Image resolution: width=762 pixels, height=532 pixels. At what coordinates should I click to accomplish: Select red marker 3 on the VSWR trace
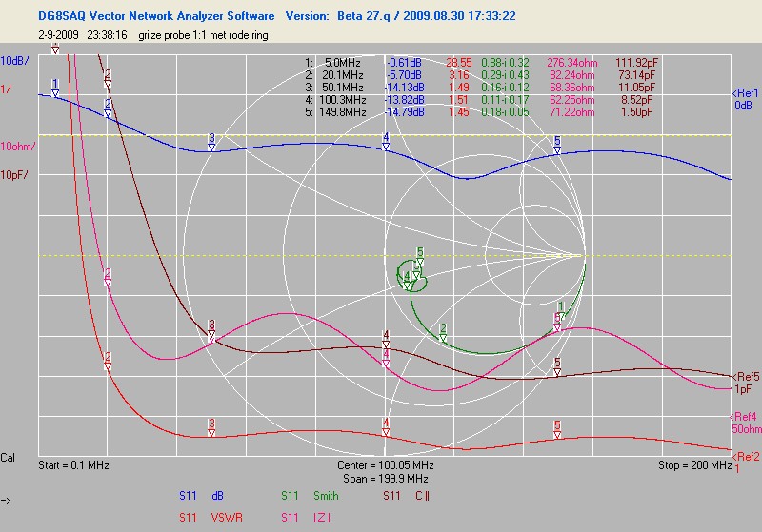[x=211, y=427]
